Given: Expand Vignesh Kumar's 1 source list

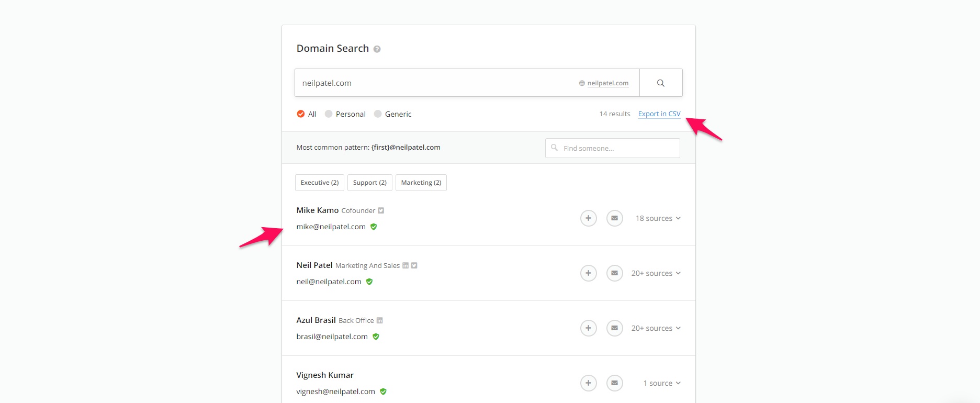Looking at the screenshot, I should click(661, 383).
